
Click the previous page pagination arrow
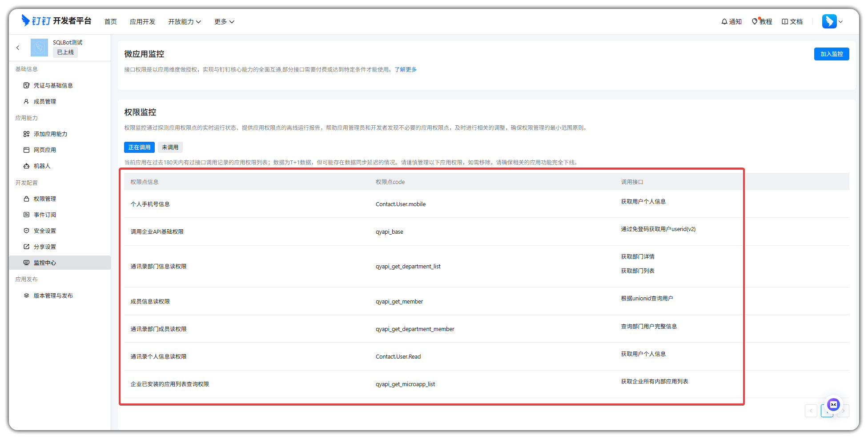811,411
